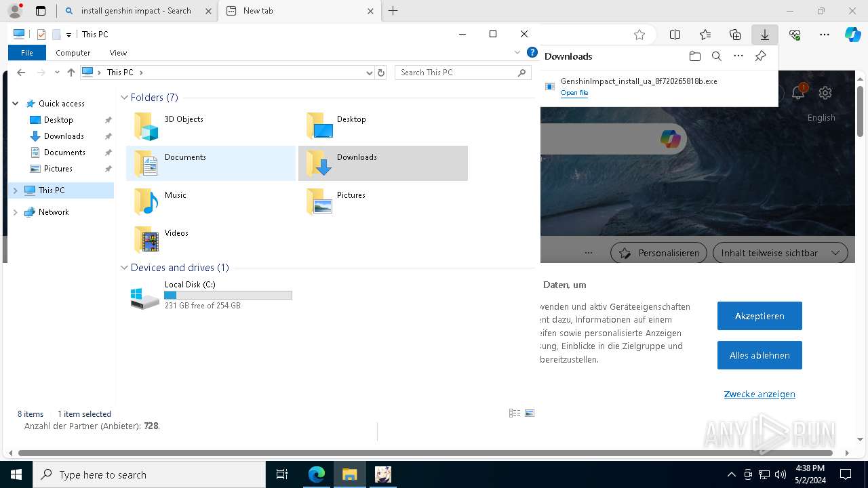The width and height of the screenshot is (868, 488).
Task: Open the Computer ribbon tab
Action: 73,53
